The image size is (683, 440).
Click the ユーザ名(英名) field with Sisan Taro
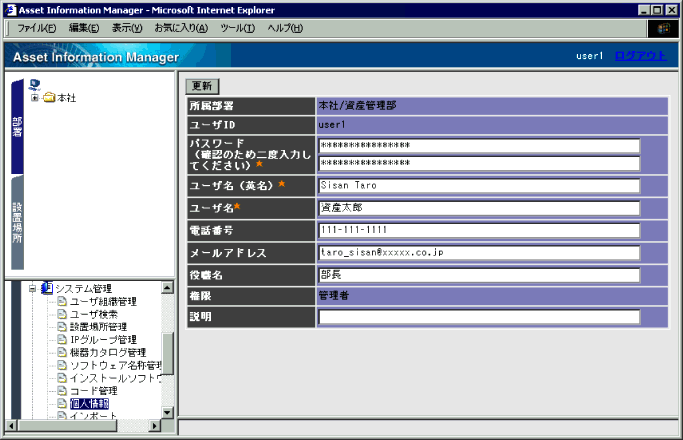pos(479,186)
